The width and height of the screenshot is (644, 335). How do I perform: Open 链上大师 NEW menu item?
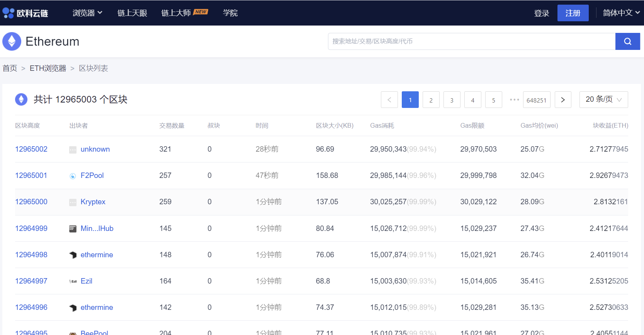click(x=185, y=13)
